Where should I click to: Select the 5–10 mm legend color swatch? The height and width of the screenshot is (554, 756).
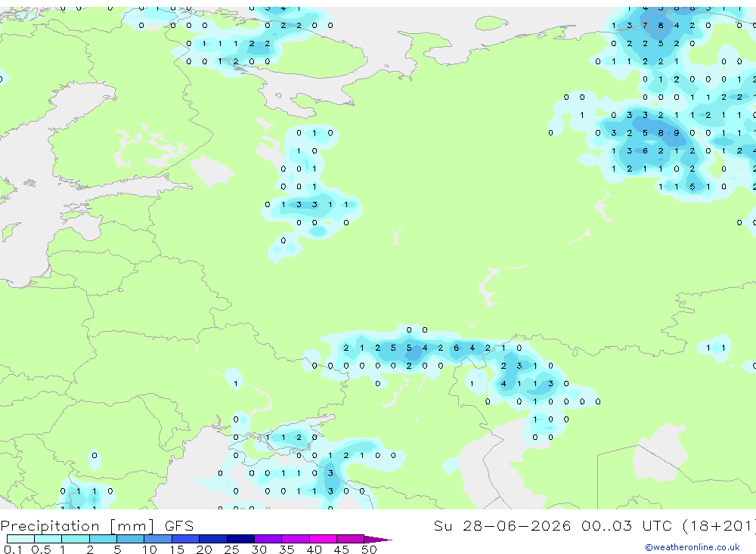coord(130,539)
